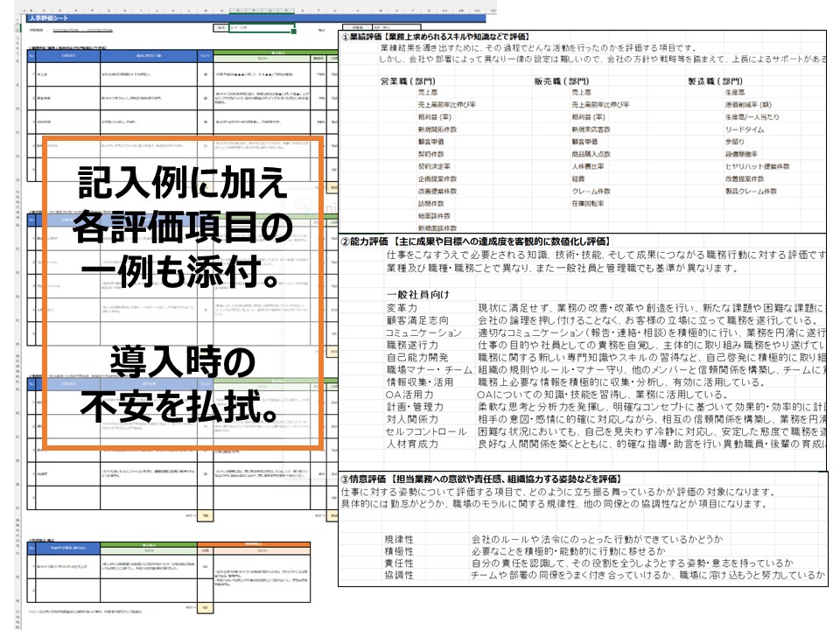Select the 人材育成力 row label
840x630 pixels.
coord(412,443)
